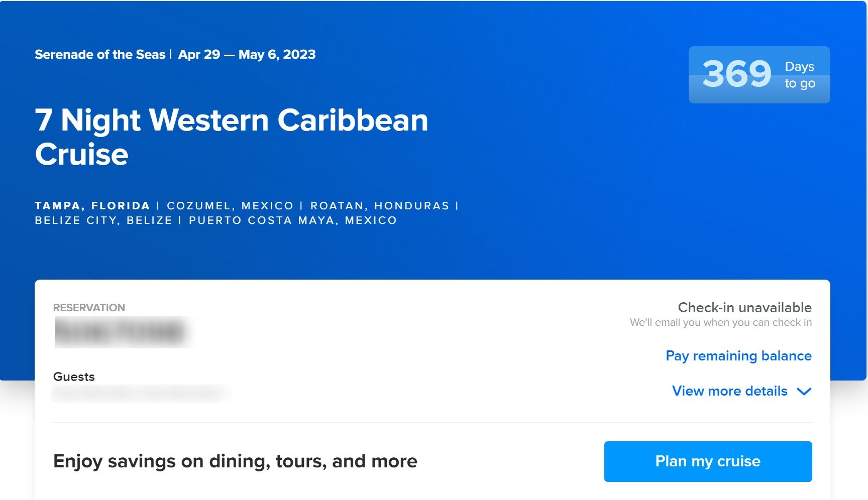Click the Apr 29 — May 6 date range
868x500 pixels.
[x=247, y=54]
